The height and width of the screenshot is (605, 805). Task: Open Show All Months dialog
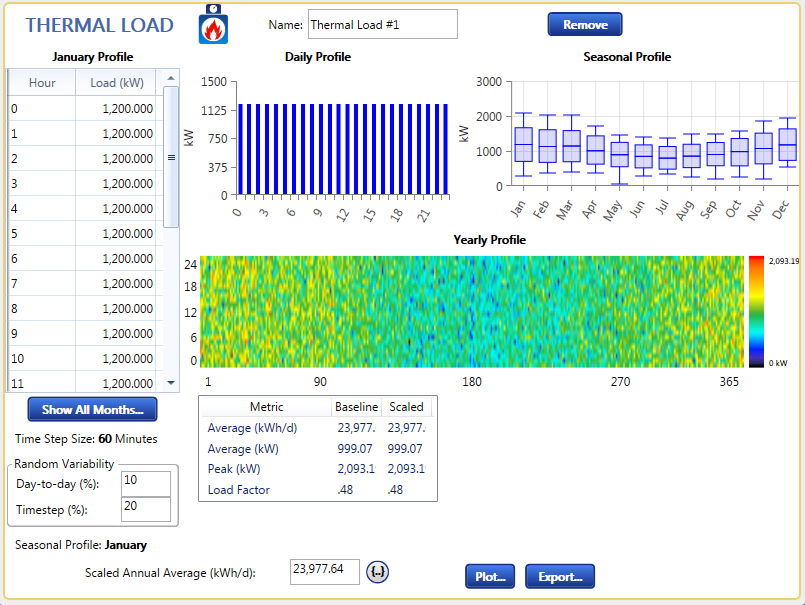(92, 409)
